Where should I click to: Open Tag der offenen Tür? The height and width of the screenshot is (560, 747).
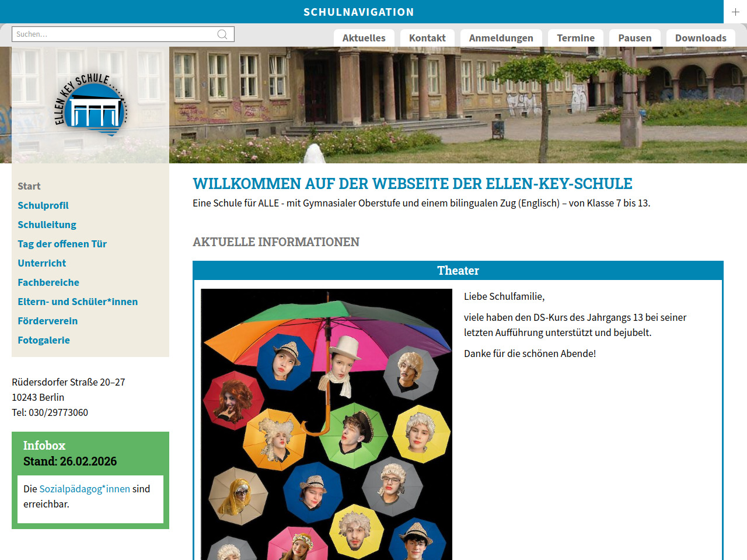[x=62, y=244]
